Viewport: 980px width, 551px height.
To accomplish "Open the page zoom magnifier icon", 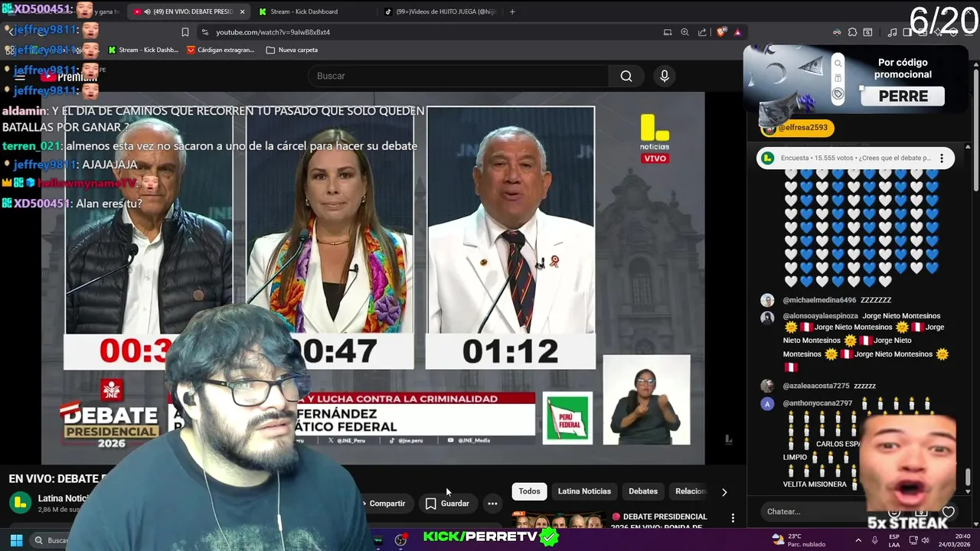I will click(x=685, y=32).
